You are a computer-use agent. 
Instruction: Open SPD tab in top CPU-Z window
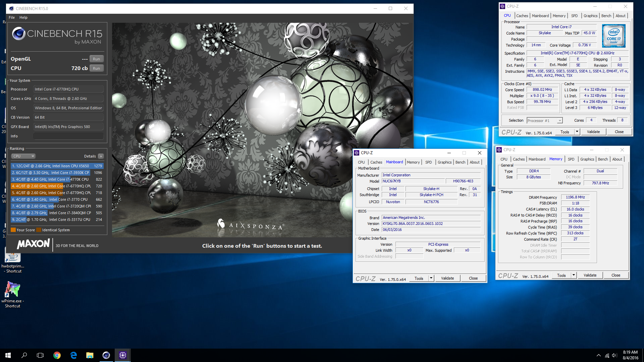point(574,16)
